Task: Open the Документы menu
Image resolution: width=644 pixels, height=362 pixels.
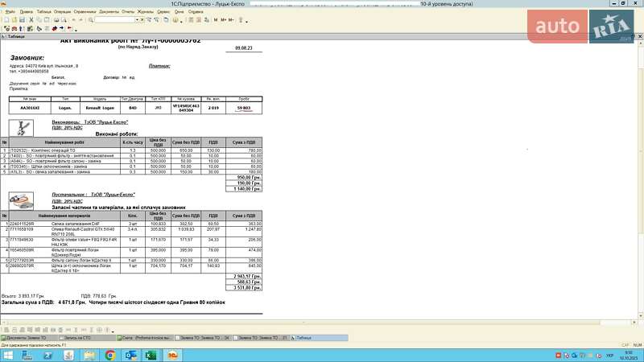Action: point(109,12)
